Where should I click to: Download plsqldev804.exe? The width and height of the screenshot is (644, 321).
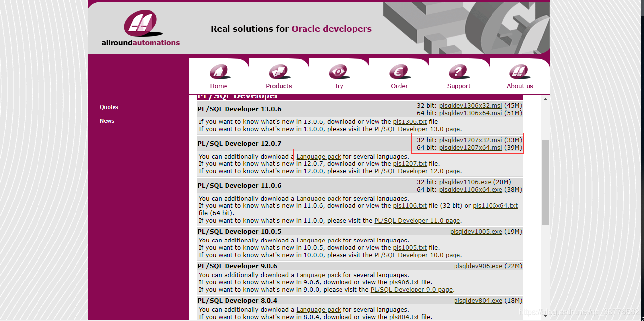tap(478, 300)
